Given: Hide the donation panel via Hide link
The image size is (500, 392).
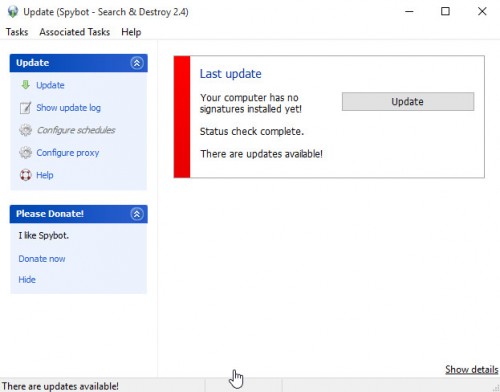Looking at the screenshot, I should [x=27, y=279].
